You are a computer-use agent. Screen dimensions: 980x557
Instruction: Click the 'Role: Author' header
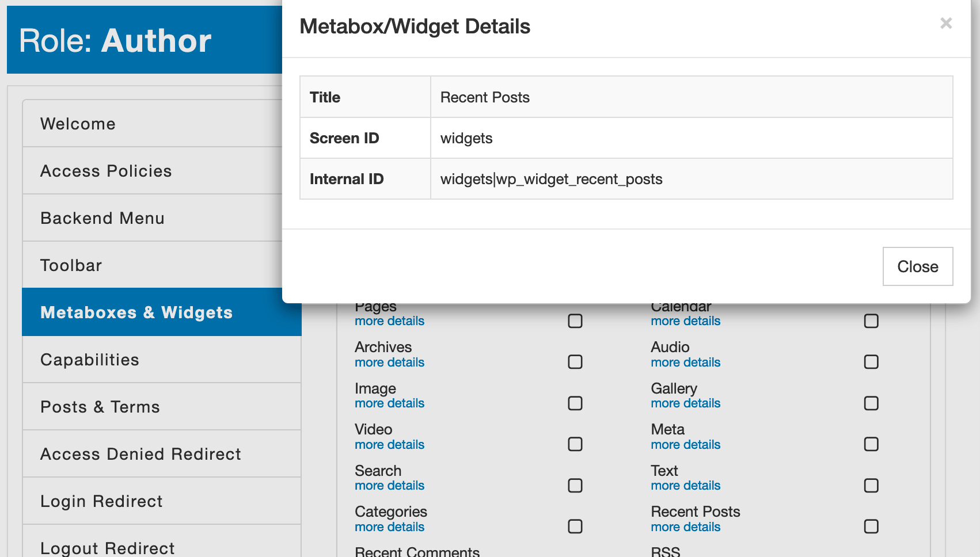pos(115,41)
